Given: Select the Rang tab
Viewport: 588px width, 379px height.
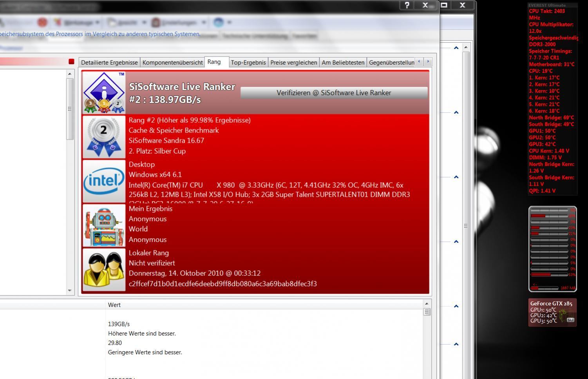Looking at the screenshot, I should point(217,62).
